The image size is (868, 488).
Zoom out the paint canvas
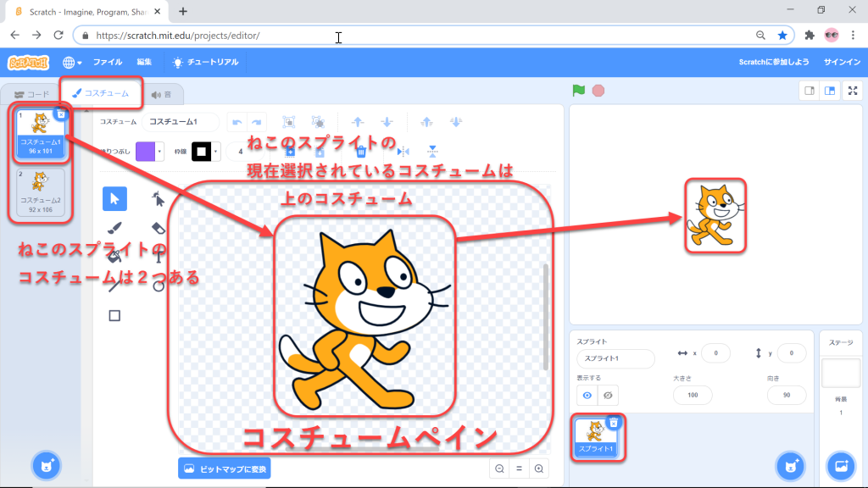(x=499, y=469)
